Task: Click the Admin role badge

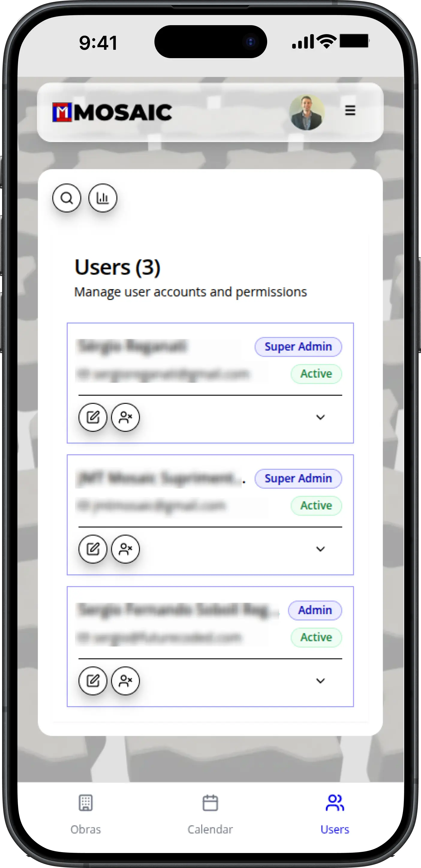Action: [315, 610]
